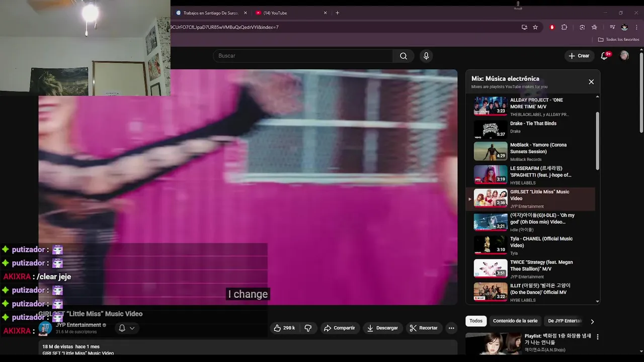This screenshot has height=362, width=644.
Task: Click the Descargar download button
Action: click(382, 328)
